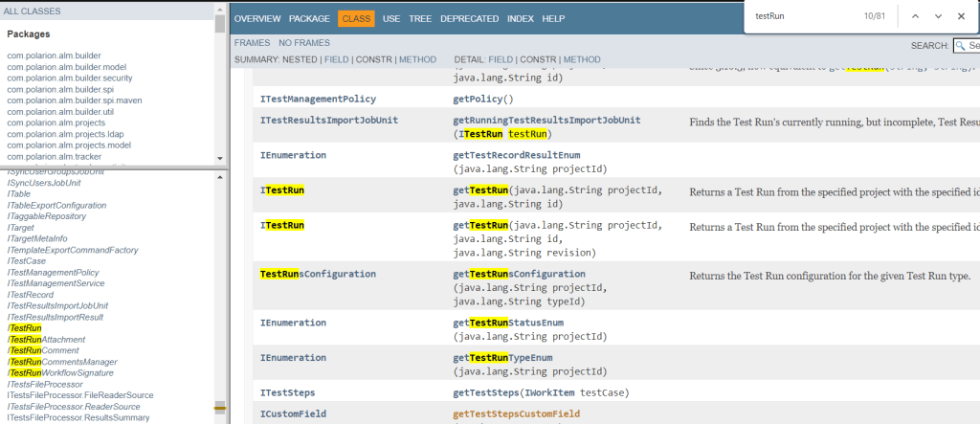This screenshot has width=980, height=424.
Task: Open ITestRunAttachment in class list
Action: 47,340
